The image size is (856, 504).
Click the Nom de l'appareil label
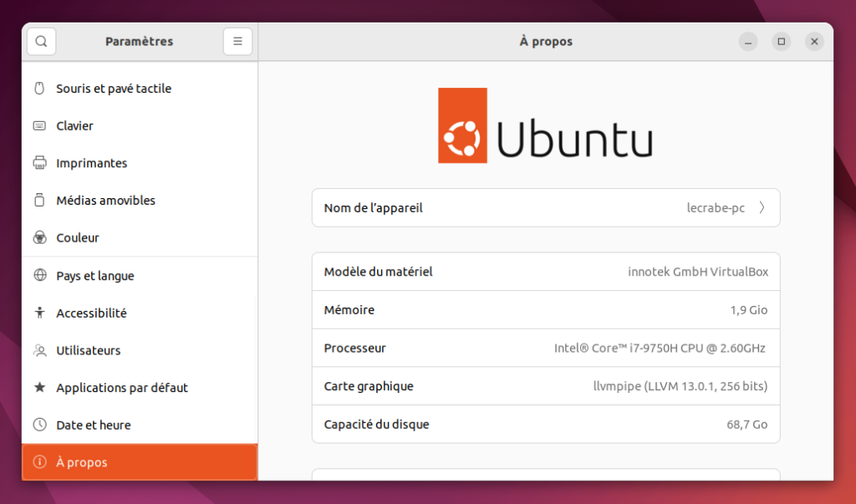tap(373, 208)
